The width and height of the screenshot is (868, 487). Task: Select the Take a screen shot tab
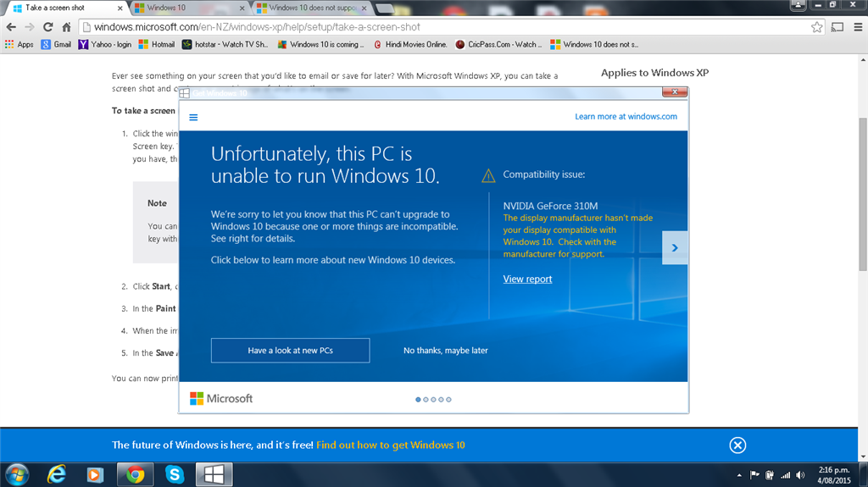click(x=65, y=8)
